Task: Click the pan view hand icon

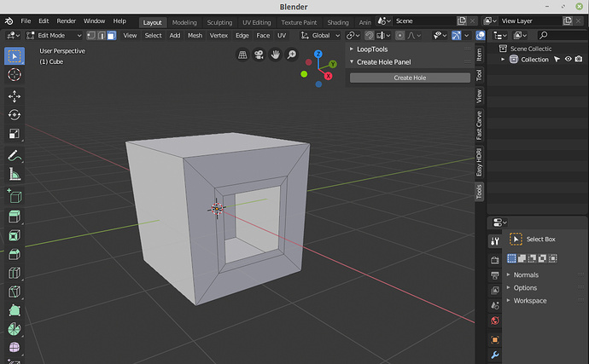Action: [276, 55]
